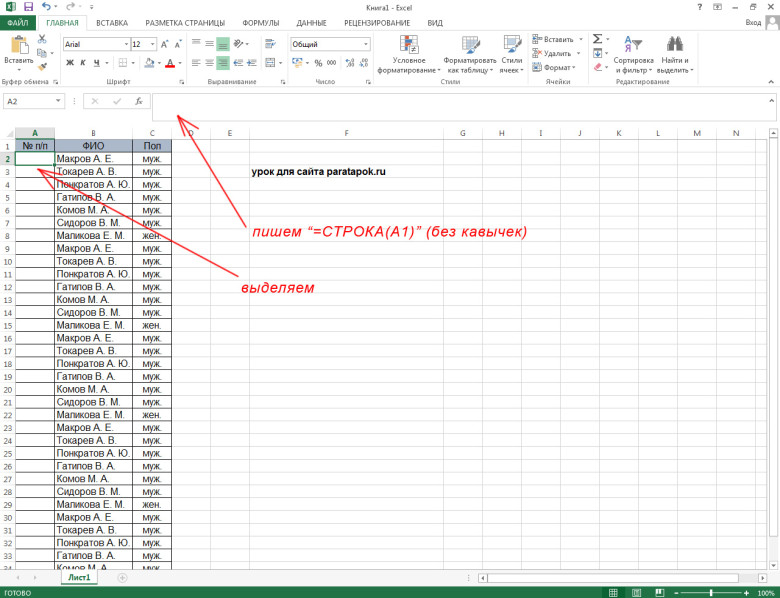Open Форматировать как таблицу menu
This screenshot has height=598, width=780.
pos(470,54)
